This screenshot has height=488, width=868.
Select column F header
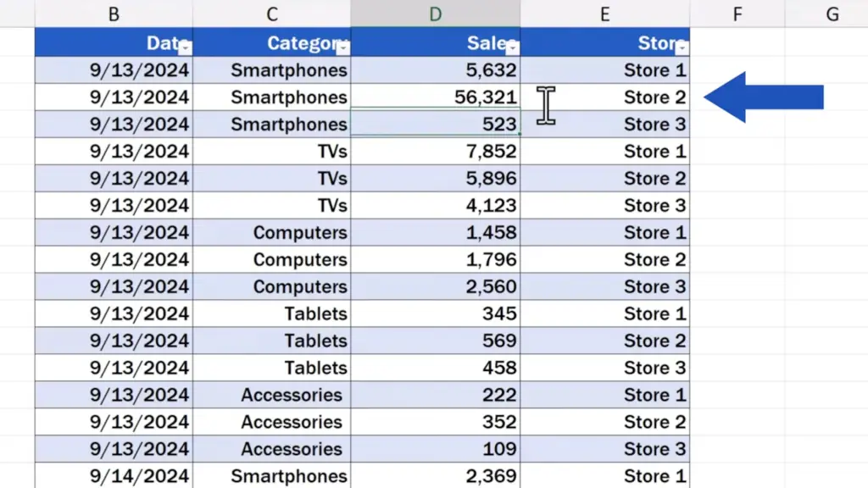click(x=737, y=14)
